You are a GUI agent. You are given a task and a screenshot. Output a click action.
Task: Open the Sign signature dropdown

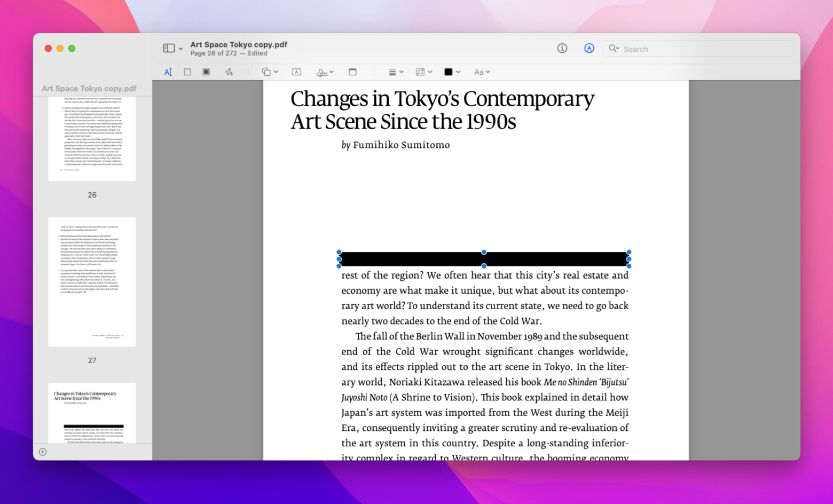(325, 72)
